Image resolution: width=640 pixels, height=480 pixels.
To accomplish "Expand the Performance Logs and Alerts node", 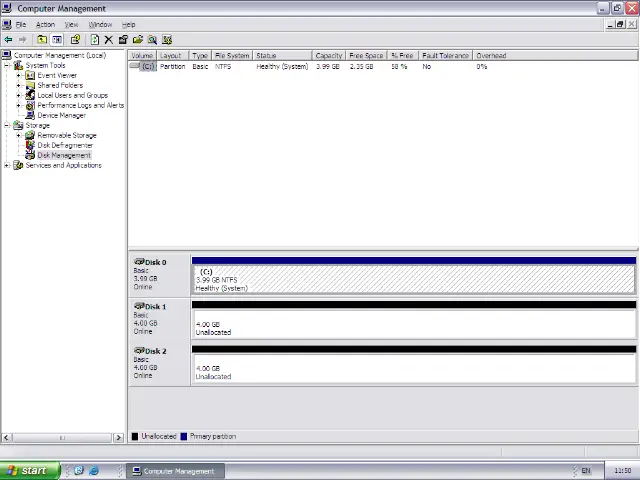I will [x=18, y=105].
